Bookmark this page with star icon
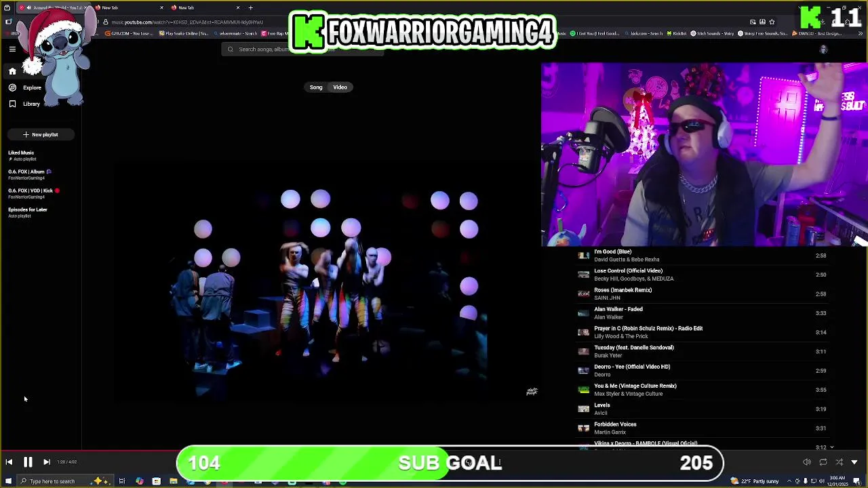 click(772, 22)
